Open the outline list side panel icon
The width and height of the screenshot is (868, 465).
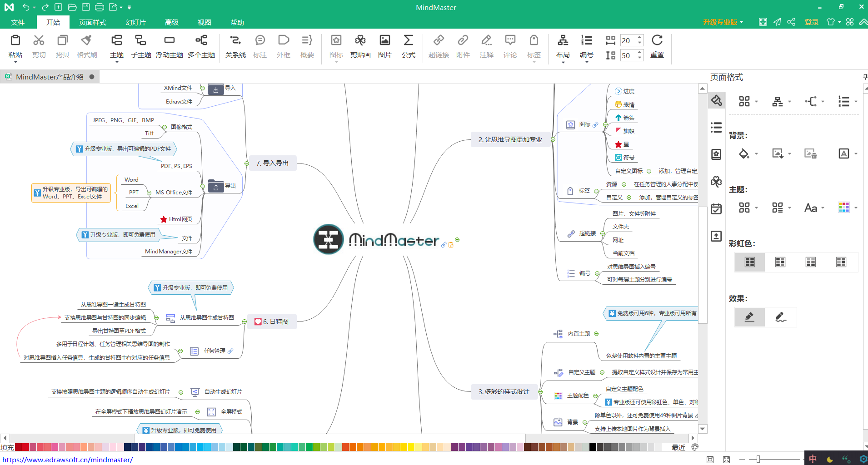click(716, 128)
